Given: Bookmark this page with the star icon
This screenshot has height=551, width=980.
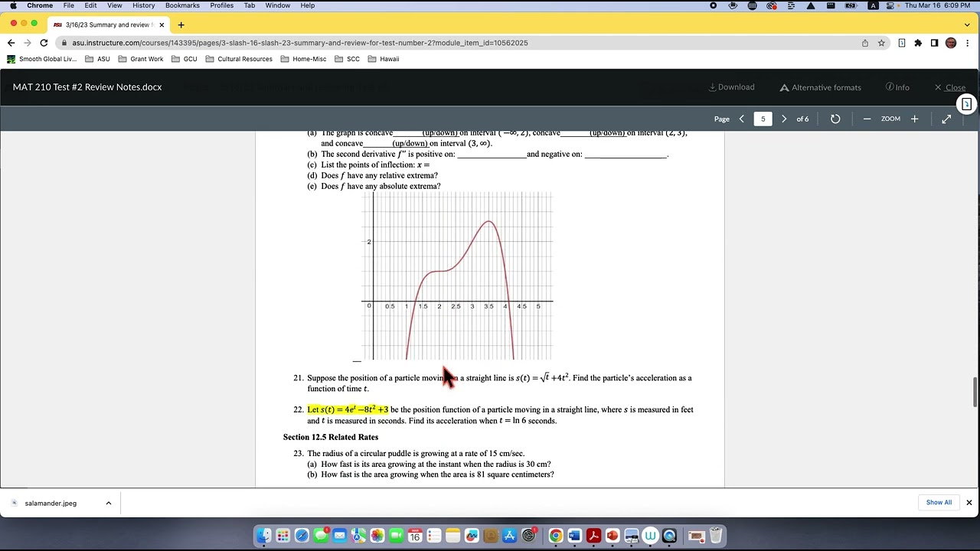Looking at the screenshot, I should [x=881, y=43].
